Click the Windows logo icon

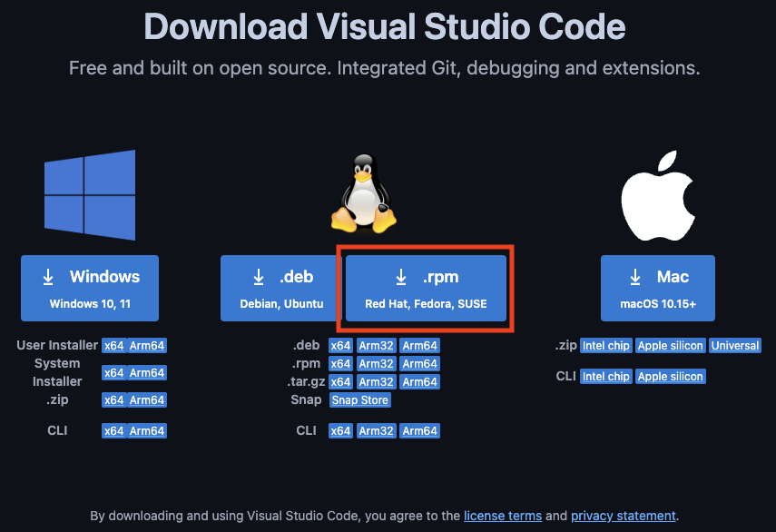coord(90,195)
